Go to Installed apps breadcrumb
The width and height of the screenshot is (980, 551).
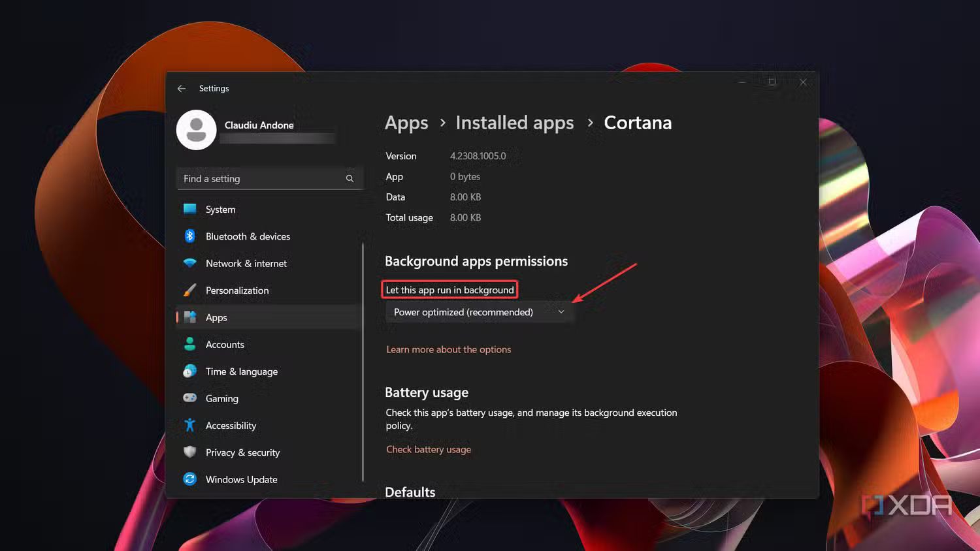pos(514,123)
